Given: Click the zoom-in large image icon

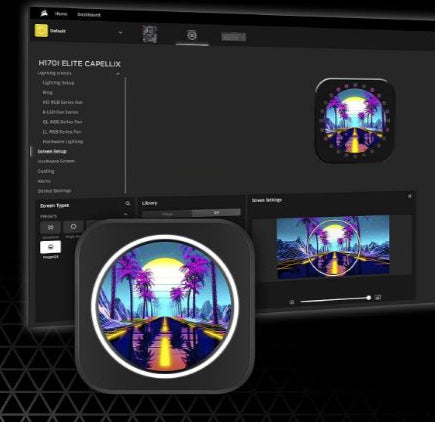Looking at the screenshot, I should (x=378, y=297).
